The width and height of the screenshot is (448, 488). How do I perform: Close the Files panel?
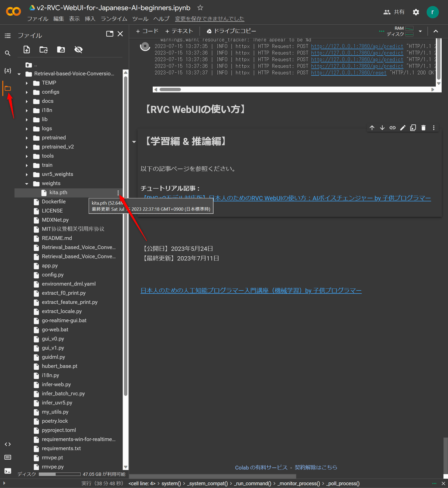(x=120, y=34)
